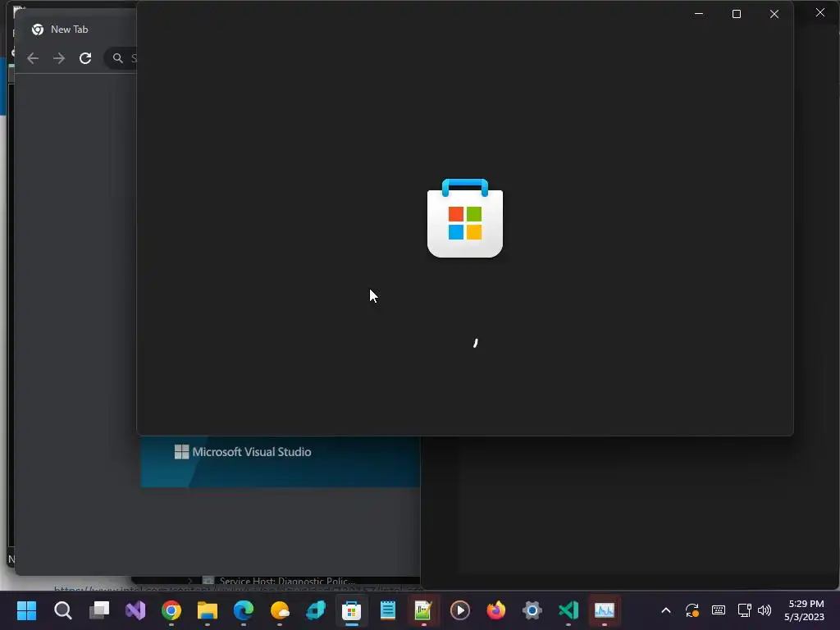
Task: Open Notepad++ from the taskbar
Action: tap(424, 610)
